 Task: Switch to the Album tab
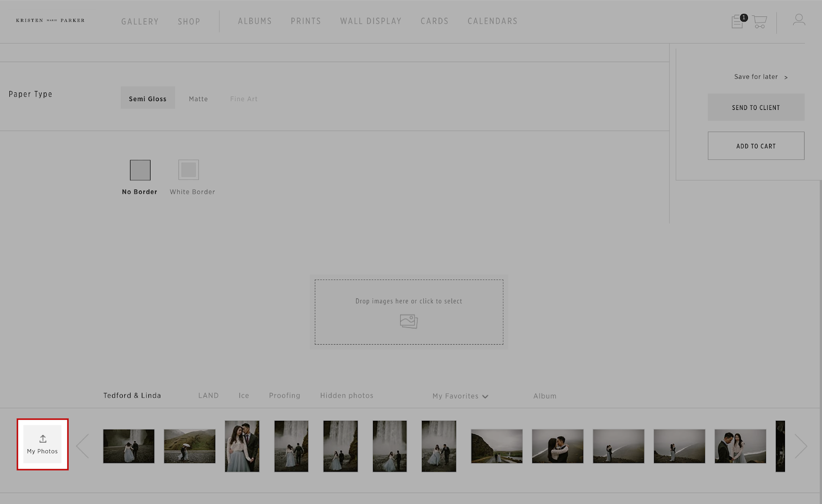pyautogui.click(x=545, y=396)
